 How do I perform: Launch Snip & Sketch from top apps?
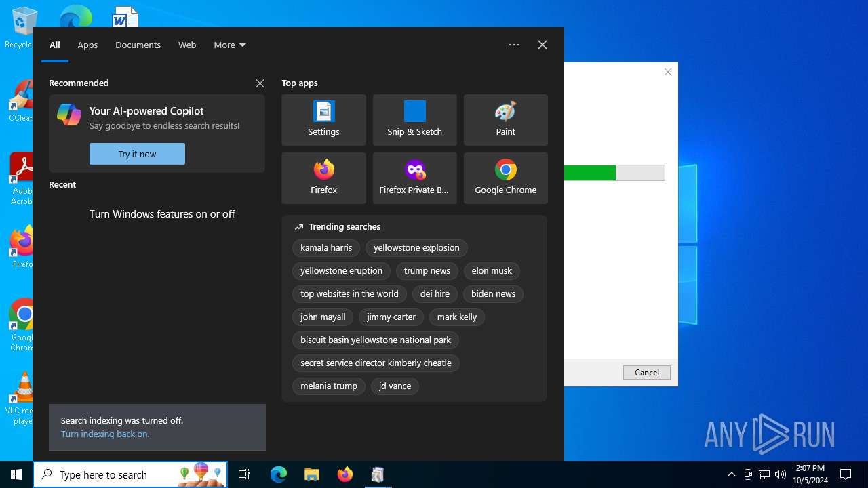tap(414, 120)
